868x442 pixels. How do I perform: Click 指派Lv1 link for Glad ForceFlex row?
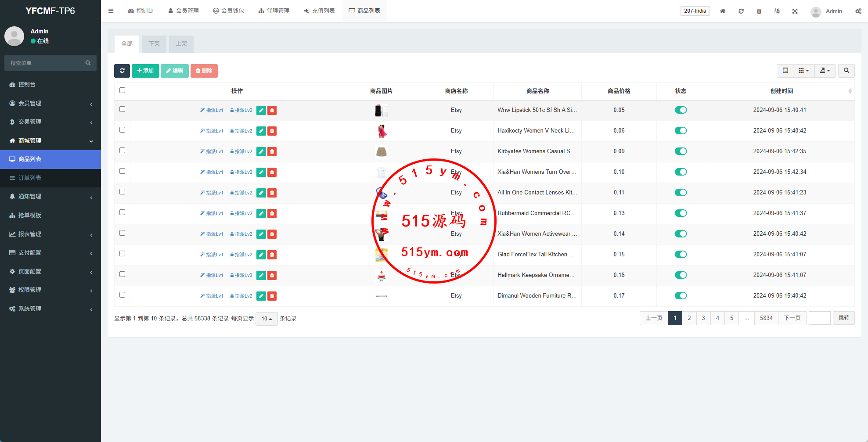click(x=212, y=255)
